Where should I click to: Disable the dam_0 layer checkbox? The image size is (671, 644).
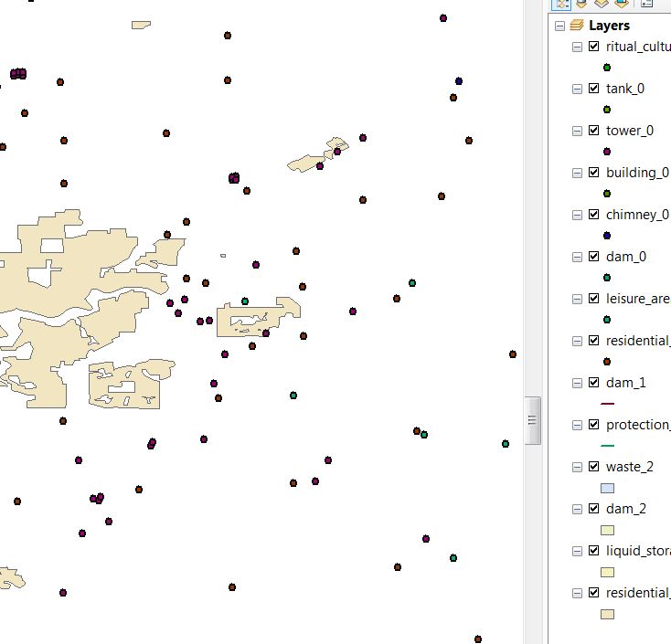tap(593, 256)
